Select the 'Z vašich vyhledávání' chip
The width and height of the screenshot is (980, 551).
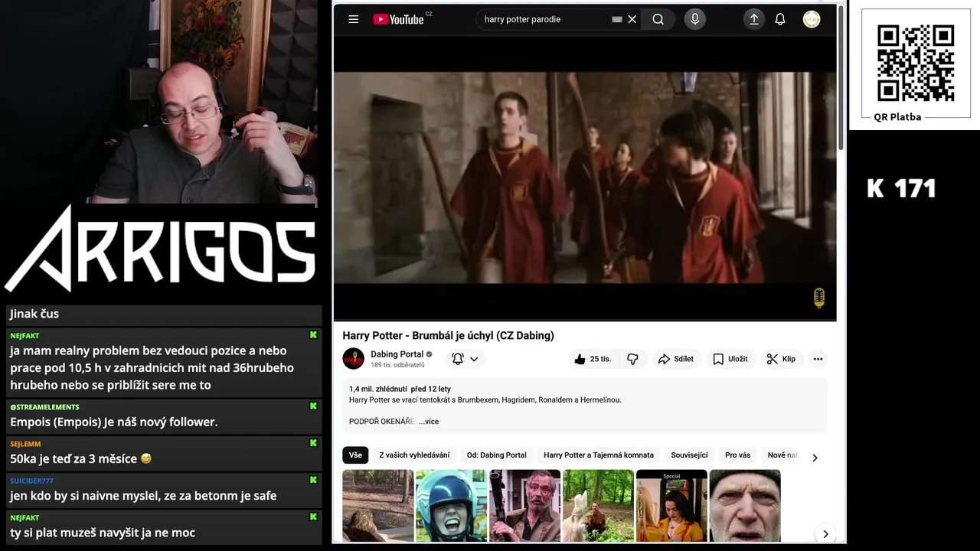[x=414, y=455]
